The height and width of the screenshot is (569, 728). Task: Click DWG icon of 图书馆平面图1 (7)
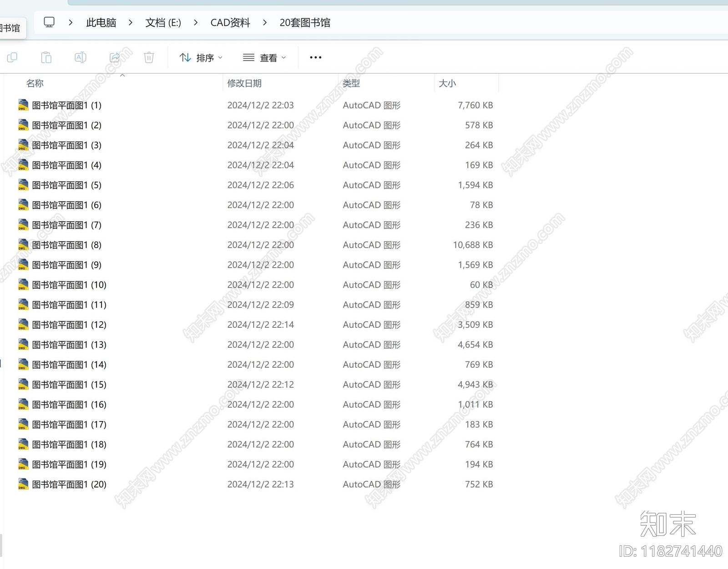pyautogui.click(x=23, y=225)
